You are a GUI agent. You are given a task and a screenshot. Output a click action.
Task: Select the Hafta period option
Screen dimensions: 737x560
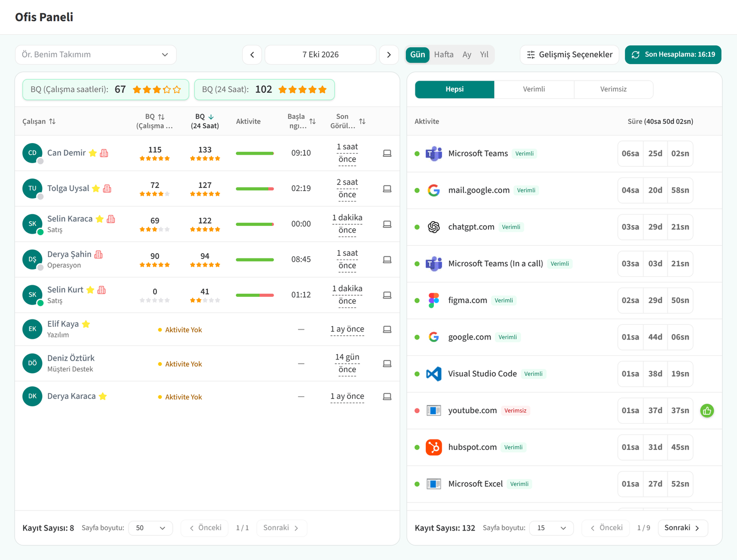444,55
